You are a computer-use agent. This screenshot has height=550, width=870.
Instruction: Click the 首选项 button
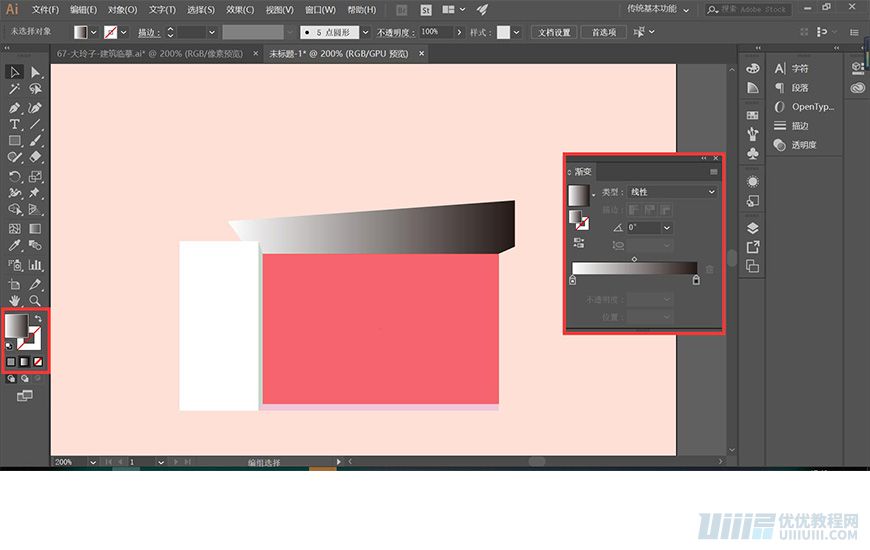tap(604, 32)
